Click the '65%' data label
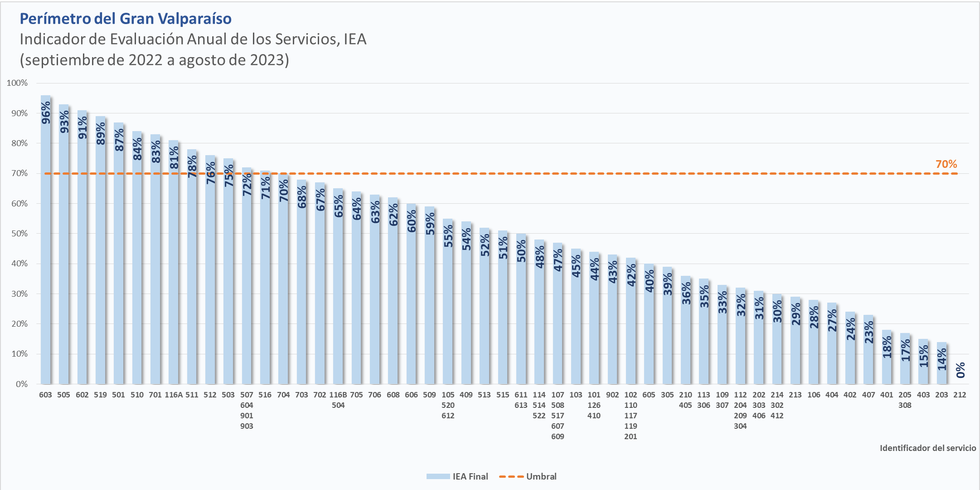Image resolution: width=980 pixels, height=490 pixels. [x=338, y=206]
